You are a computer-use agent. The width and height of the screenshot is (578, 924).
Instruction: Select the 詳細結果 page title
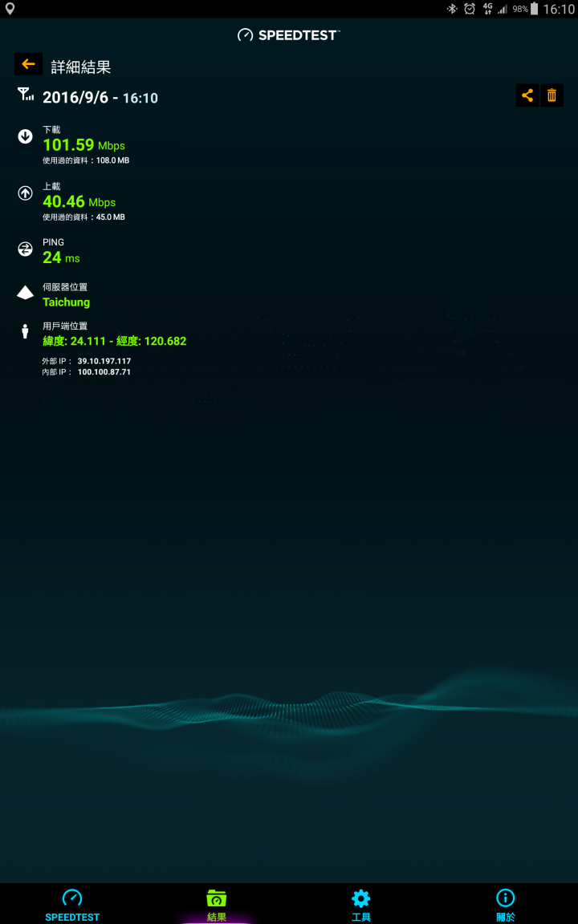[x=81, y=67]
